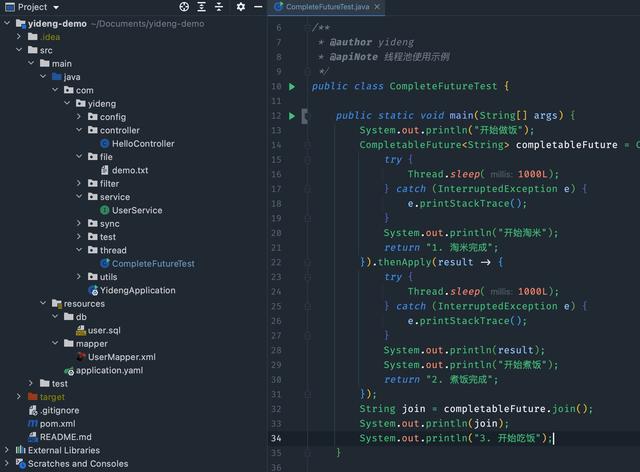Select CompleteFutureTest in project tree

pos(153,264)
